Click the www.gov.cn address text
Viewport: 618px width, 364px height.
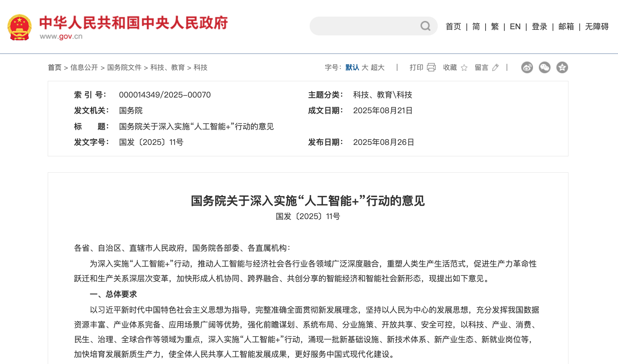[61, 36]
